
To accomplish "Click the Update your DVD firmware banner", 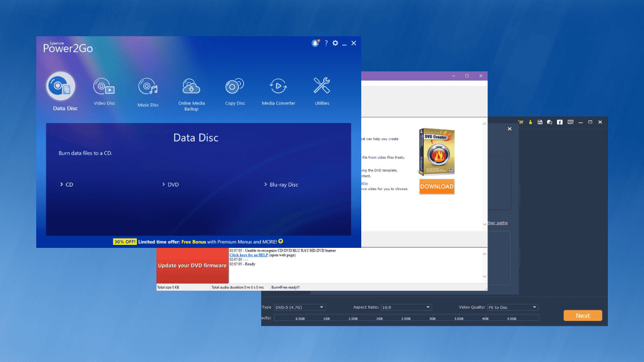I will click(192, 265).
